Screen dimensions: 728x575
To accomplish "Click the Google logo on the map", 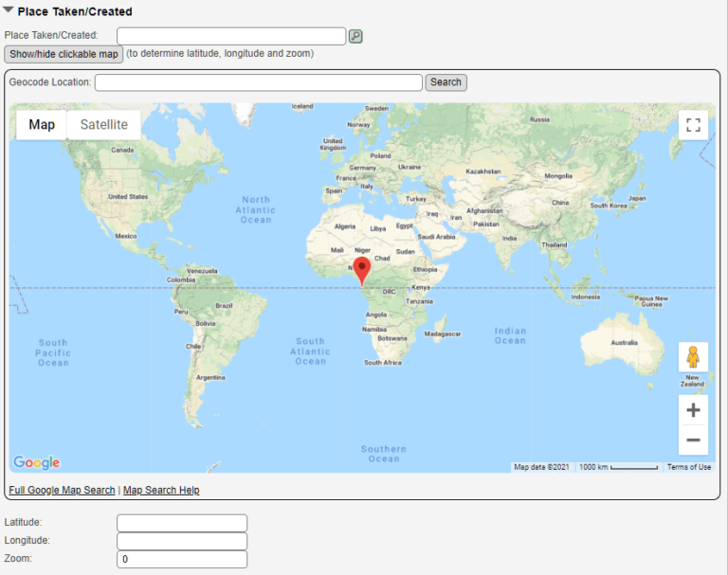I will click(37, 462).
